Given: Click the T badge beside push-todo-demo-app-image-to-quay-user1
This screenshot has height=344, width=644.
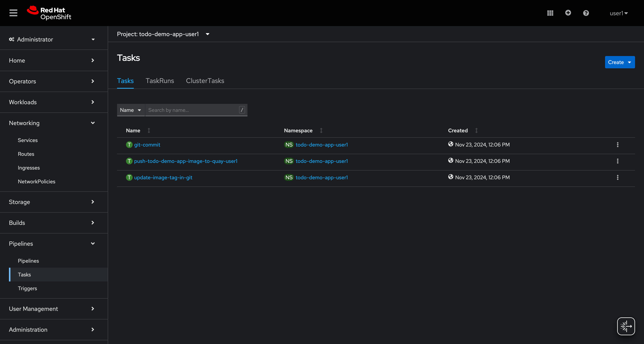Looking at the screenshot, I should click(x=129, y=161).
